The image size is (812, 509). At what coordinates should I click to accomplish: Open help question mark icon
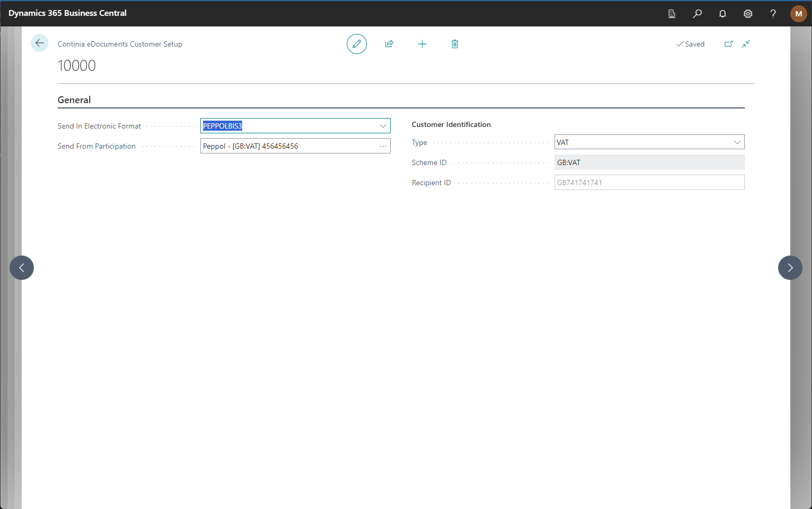pos(773,14)
